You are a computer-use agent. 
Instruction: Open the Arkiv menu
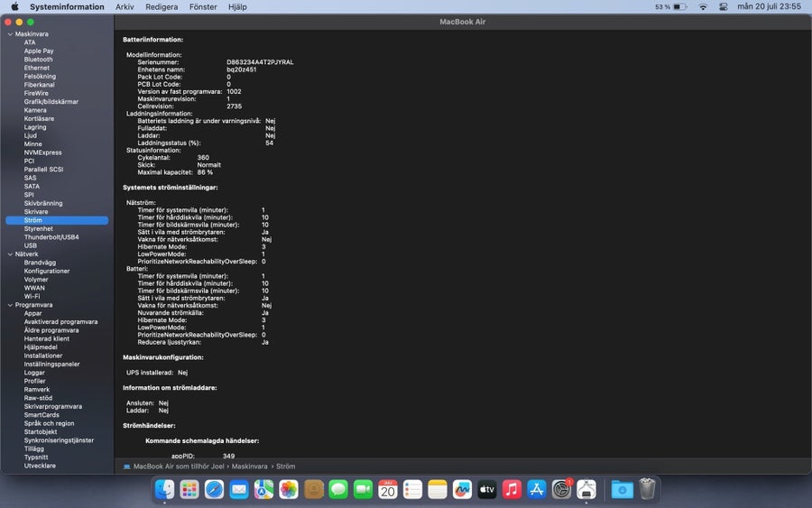coord(125,6)
